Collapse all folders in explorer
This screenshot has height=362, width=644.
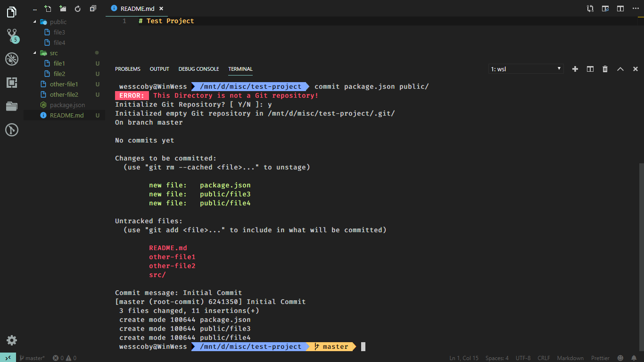[x=93, y=8]
